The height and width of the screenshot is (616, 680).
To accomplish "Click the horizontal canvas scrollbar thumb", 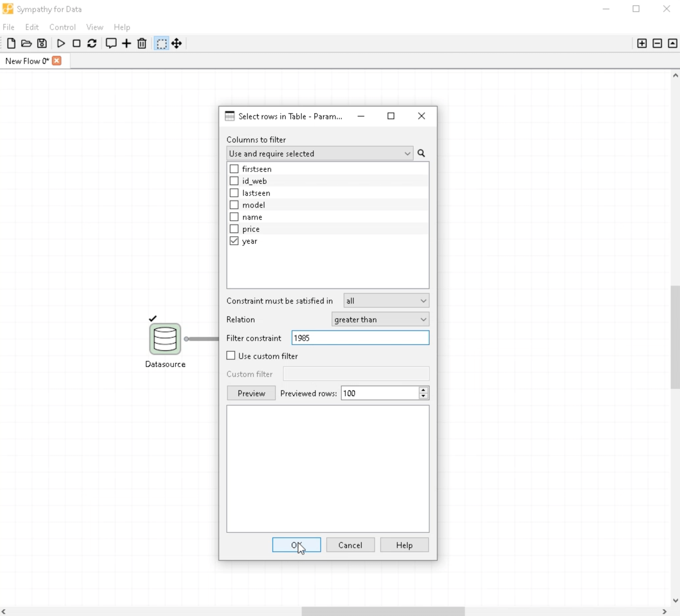I will coord(383,611).
